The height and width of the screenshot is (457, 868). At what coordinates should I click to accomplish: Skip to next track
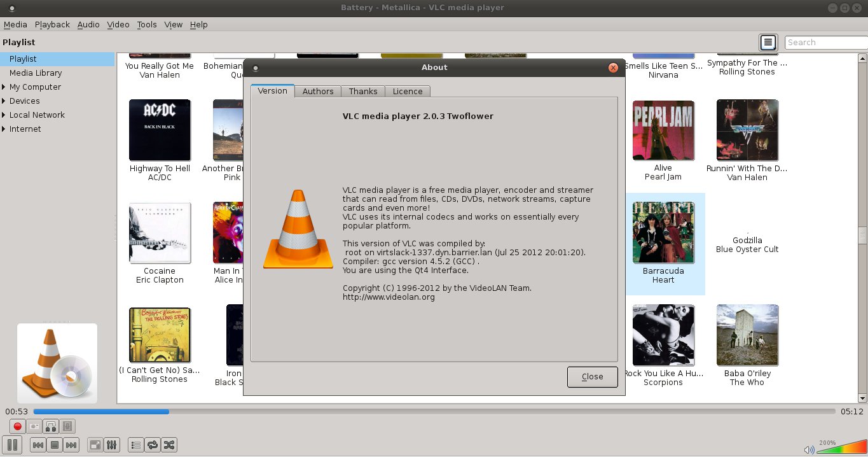click(71, 445)
